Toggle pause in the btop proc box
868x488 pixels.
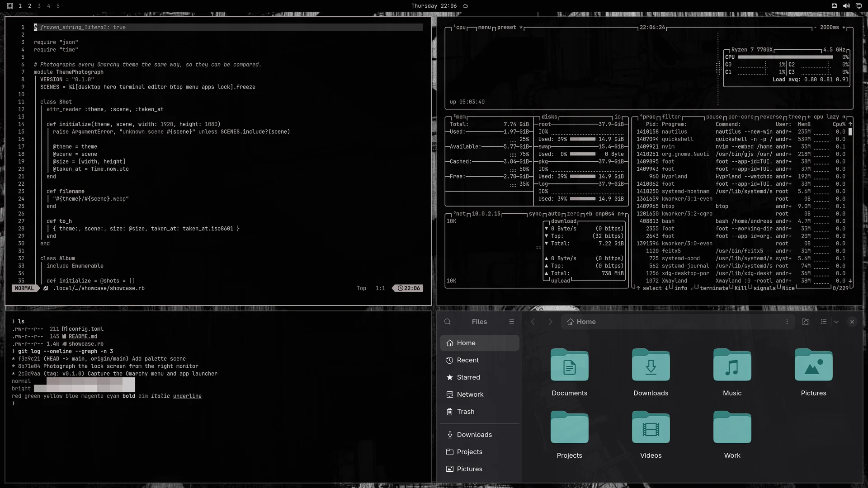[714, 117]
